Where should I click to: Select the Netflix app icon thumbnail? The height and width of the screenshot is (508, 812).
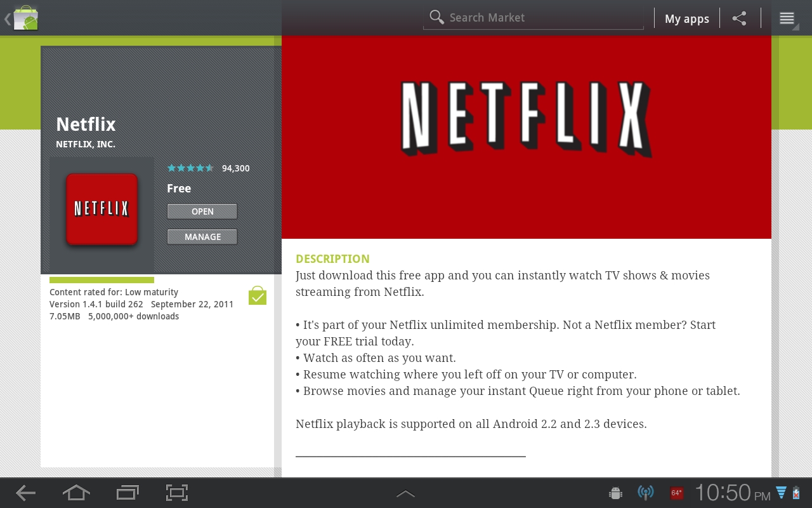[x=102, y=209]
